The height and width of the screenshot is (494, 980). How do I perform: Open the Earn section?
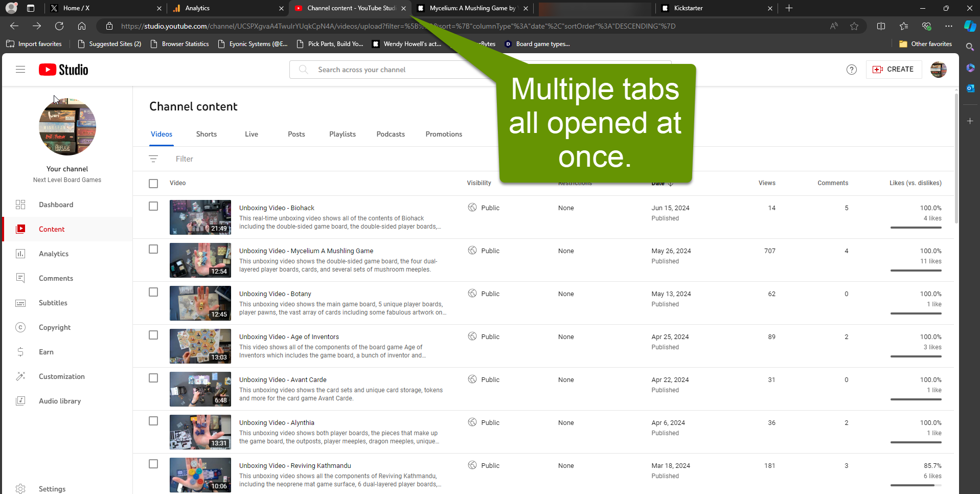click(x=45, y=352)
